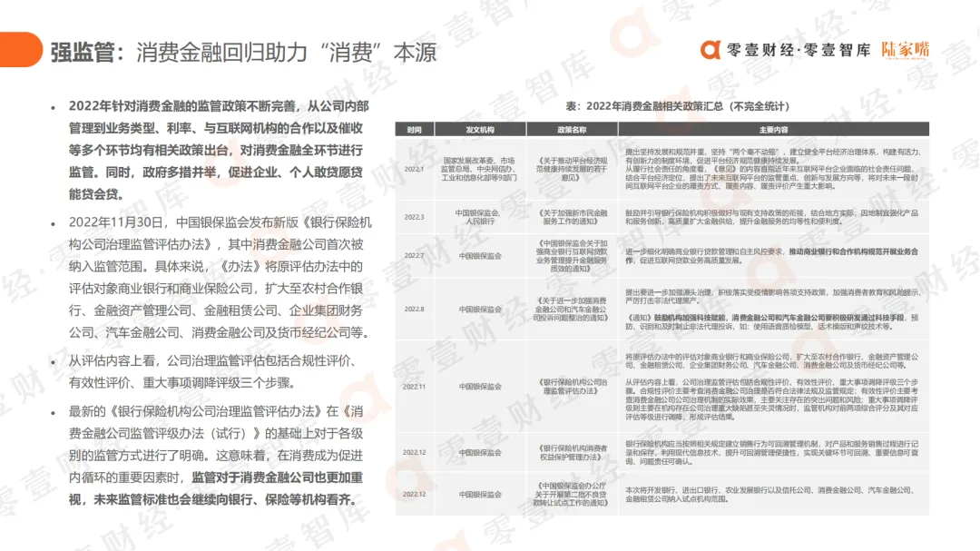Click the bullet 从评估内容上看
The height and width of the screenshot is (551, 980).
(x=214, y=371)
